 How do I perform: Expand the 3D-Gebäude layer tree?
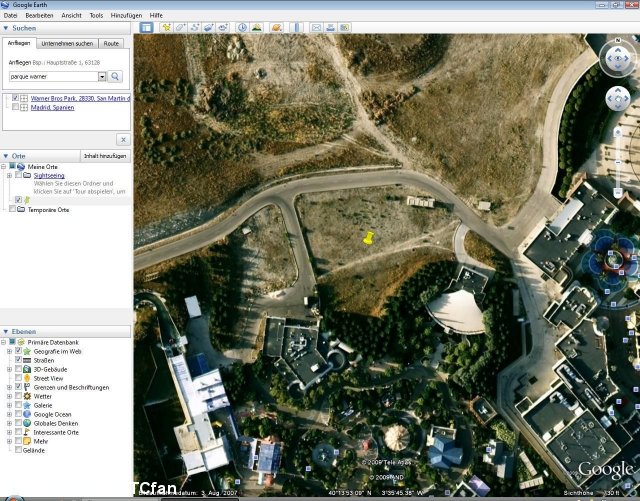coord(9,370)
